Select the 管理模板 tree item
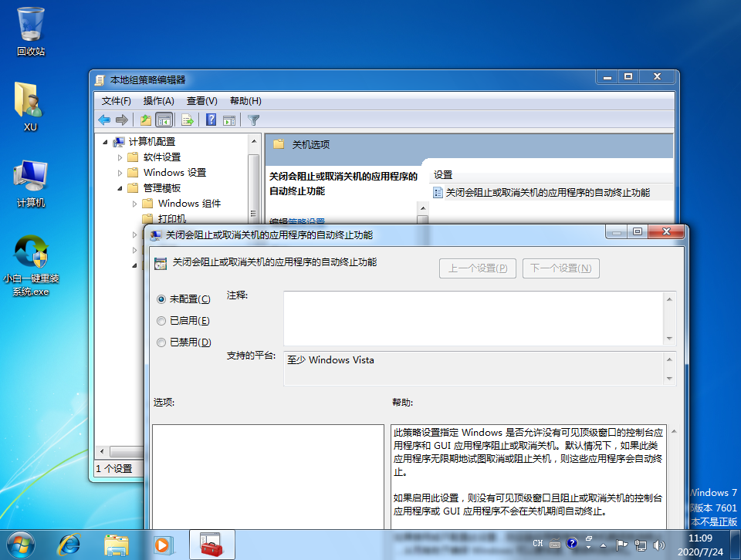Screen dimensions: 741x560 pyautogui.click(x=161, y=188)
